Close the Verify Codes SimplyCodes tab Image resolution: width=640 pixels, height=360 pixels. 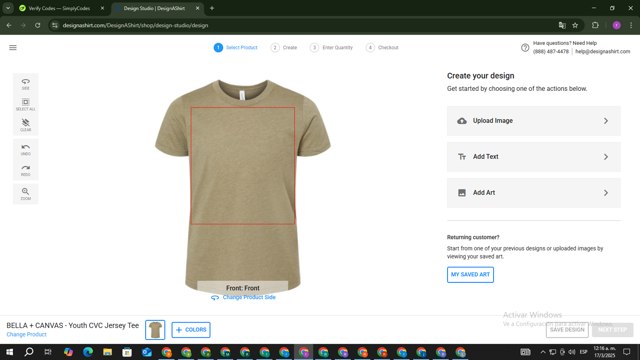coord(102,8)
